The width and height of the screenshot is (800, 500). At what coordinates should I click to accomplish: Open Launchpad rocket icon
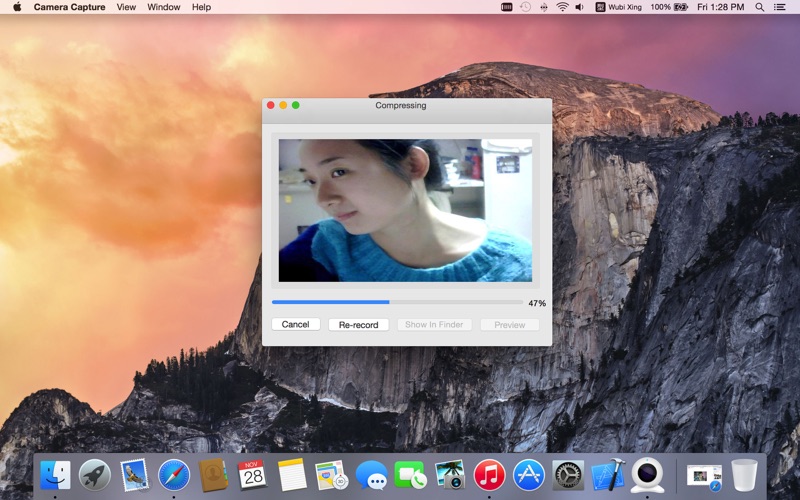click(95, 475)
